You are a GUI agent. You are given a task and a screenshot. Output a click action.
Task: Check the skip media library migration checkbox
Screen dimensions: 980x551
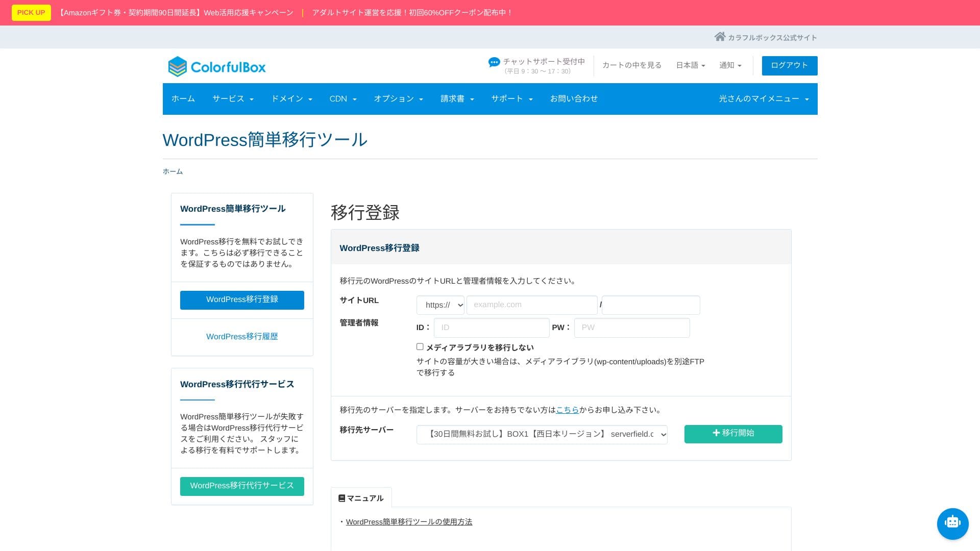coord(420,347)
